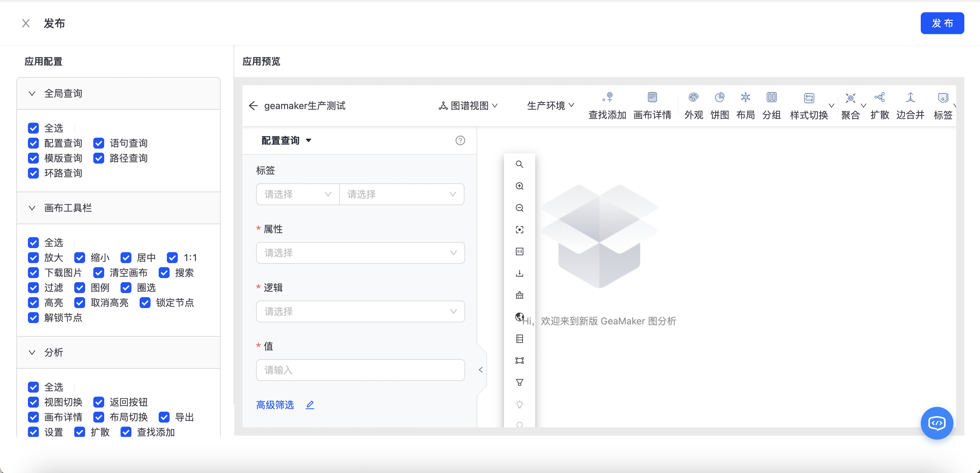The image size is (980, 473).
Task: Collapse the 分析 section
Action: click(x=32, y=353)
